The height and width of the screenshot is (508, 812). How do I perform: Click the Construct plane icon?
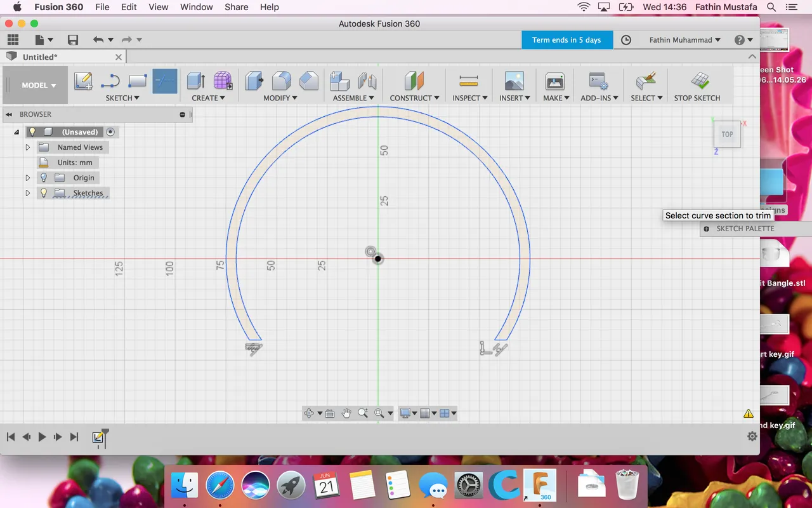click(414, 81)
